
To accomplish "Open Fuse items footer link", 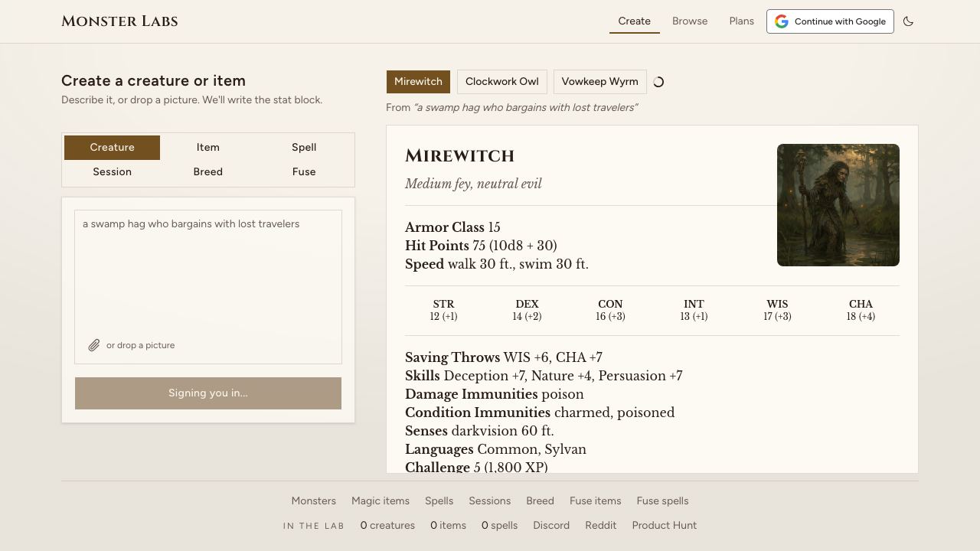I will pyautogui.click(x=595, y=501).
